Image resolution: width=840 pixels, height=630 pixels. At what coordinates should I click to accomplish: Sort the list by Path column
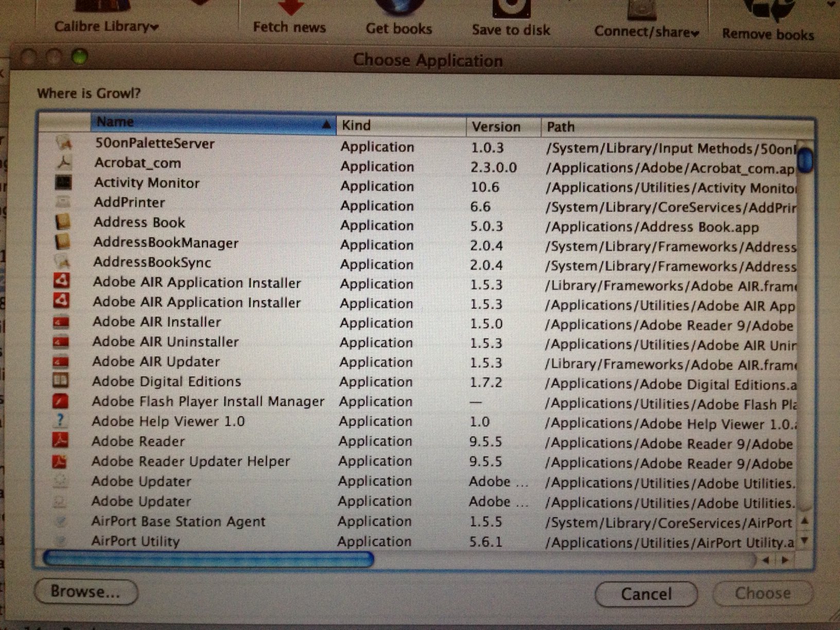(x=677, y=127)
